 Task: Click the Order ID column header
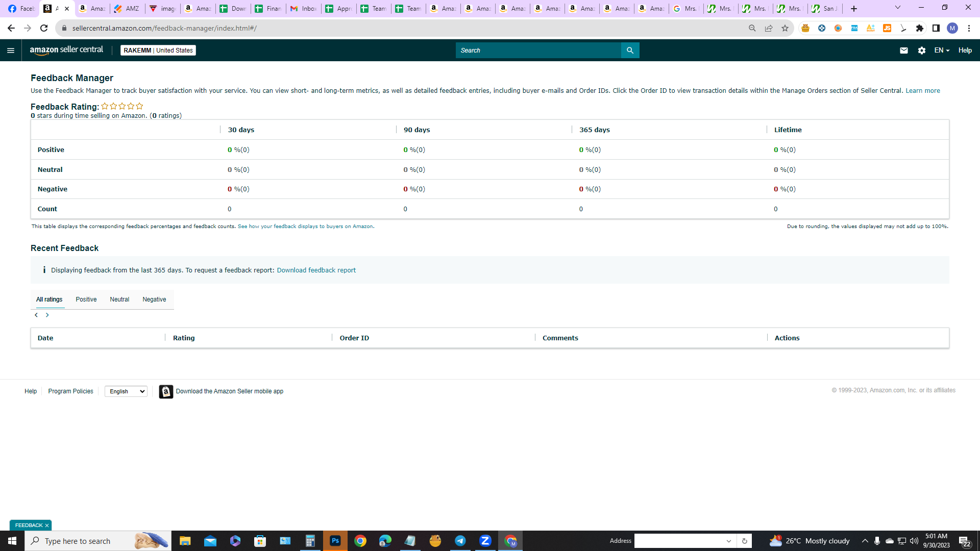[354, 338]
